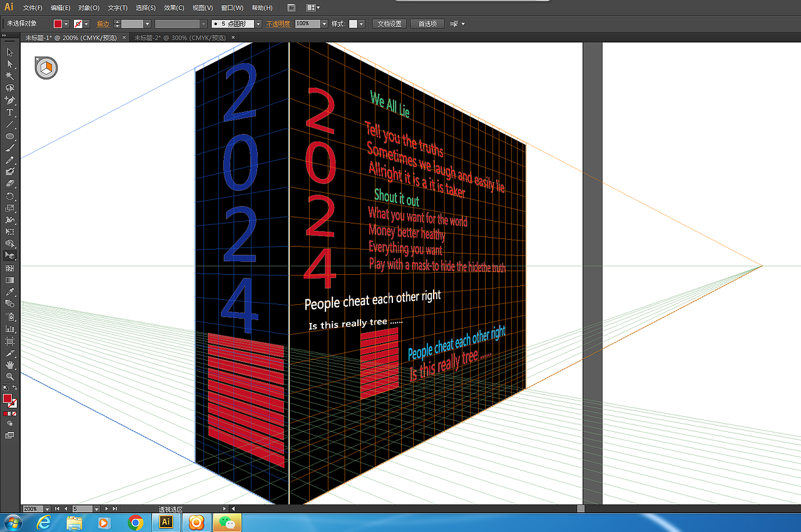Image resolution: width=801 pixels, height=532 pixels.
Task: Select the Ellipse tool
Action: [x=10, y=136]
